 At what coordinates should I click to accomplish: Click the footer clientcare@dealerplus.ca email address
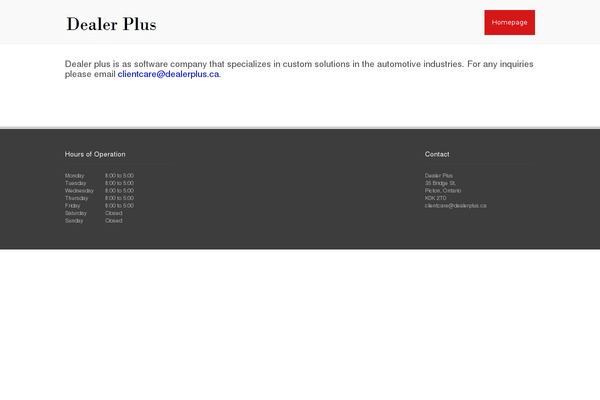[x=455, y=206]
